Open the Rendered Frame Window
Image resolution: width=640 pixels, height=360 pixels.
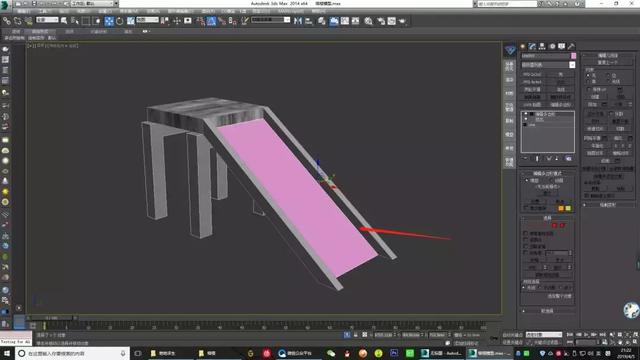(x=391, y=21)
